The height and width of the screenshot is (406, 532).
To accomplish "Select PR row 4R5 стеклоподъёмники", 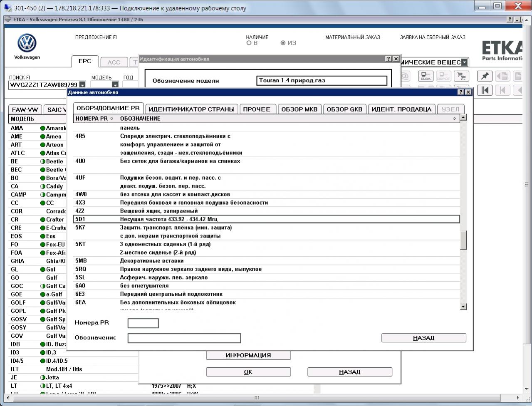I will 267,144.
